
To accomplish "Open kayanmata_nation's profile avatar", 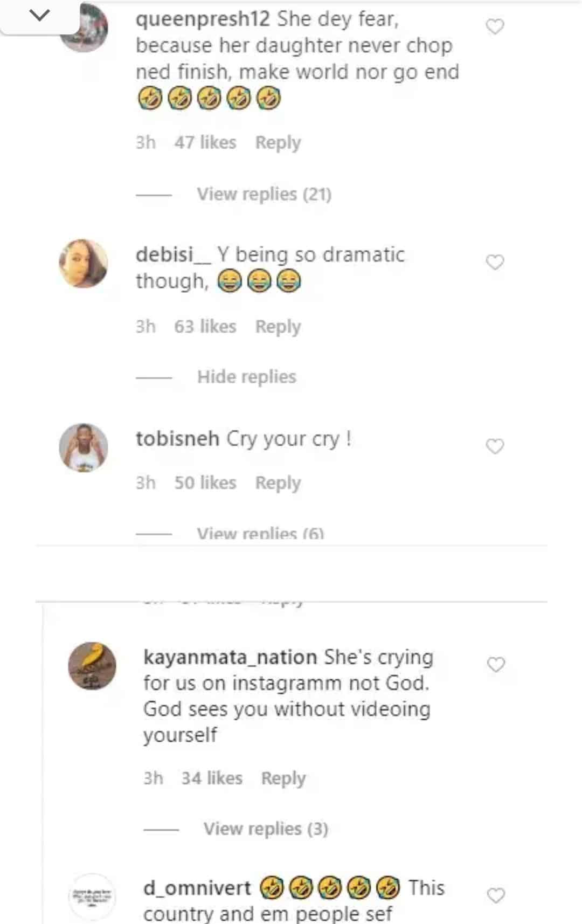I will coord(92,666).
